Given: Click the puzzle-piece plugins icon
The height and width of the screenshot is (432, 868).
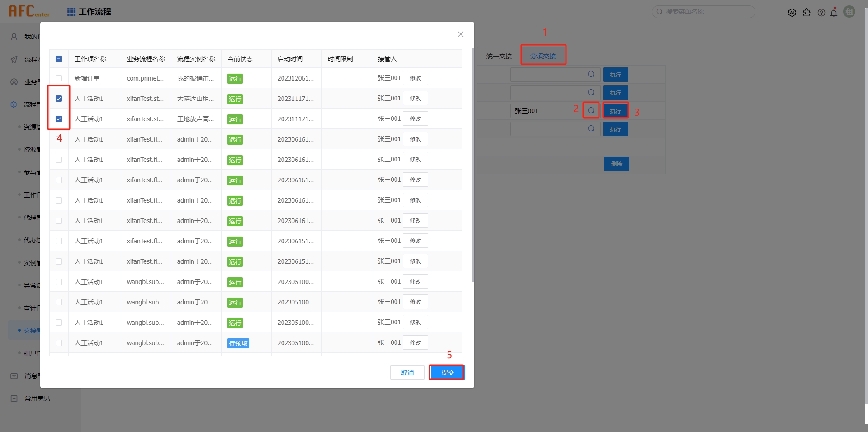Looking at the screenshot, I should pos(808,13).
